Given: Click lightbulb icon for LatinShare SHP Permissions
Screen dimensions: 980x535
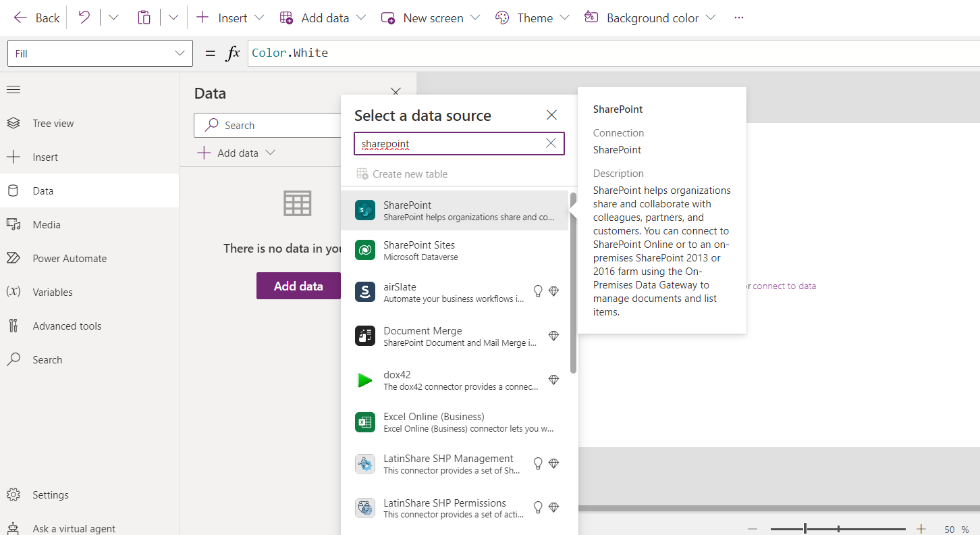Looking at the screenshot, I should 538,507.
